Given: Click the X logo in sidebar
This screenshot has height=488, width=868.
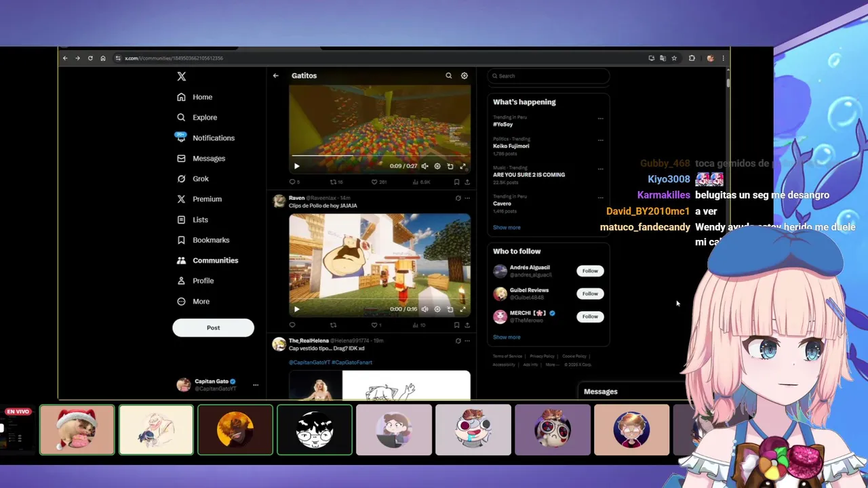Looking at the screenshot, I should click(x=181, y=77).
